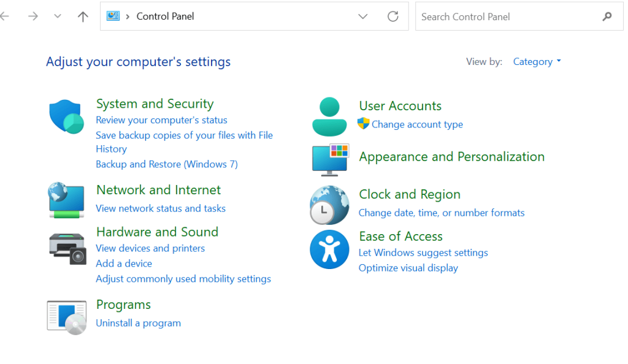Open recent locations dropdown arrow
628x364 pixels.
pos(58,17)
